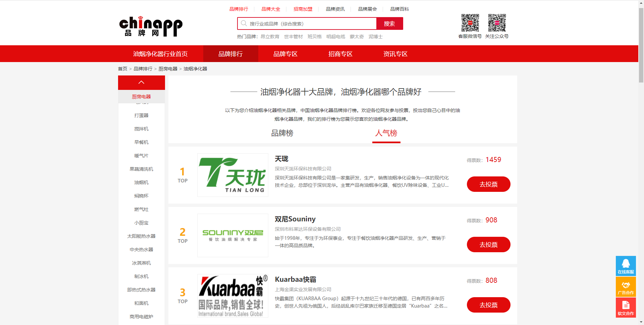Open 品牌展会 top link
The height and width of the screenshot is (325, 644).
click(x=368, y=9)
